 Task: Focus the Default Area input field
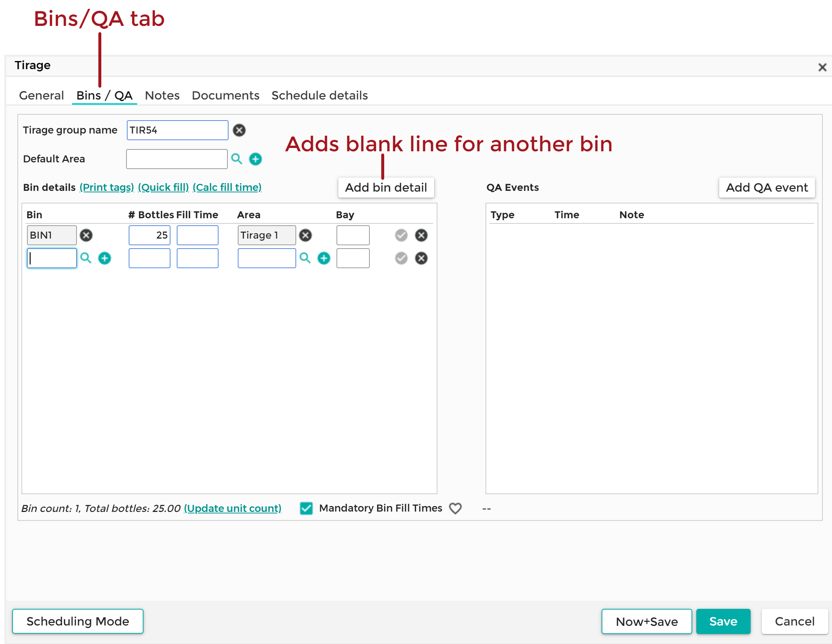pyautogui.click(x=177, y=159)
